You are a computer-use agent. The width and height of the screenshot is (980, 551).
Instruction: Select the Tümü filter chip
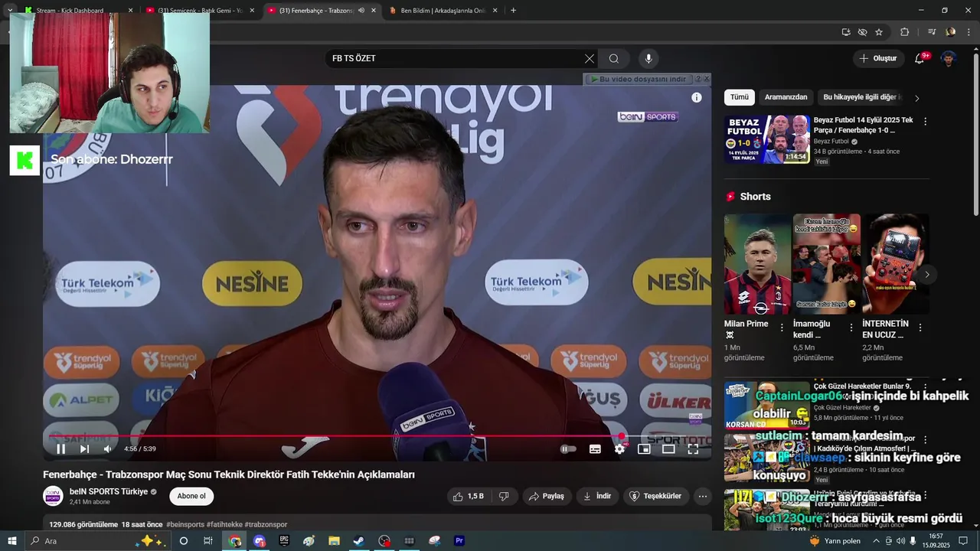coord(739,97)
